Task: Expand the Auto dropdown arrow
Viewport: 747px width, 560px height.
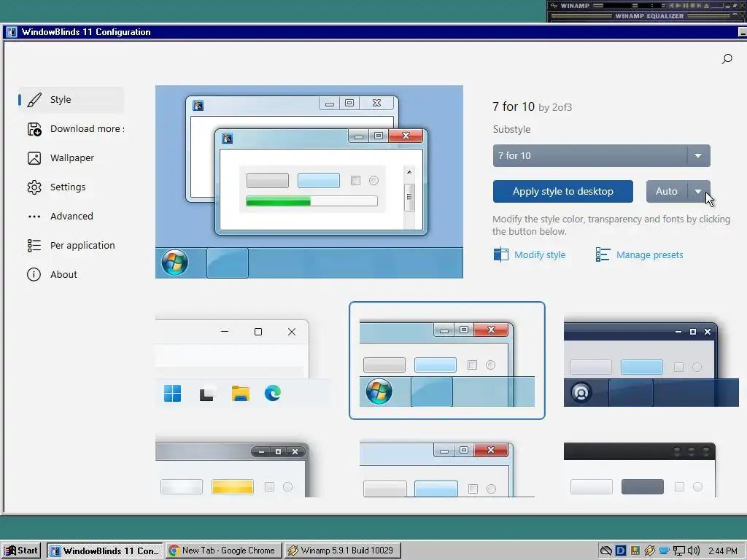Action: click(x=698, y=192)
